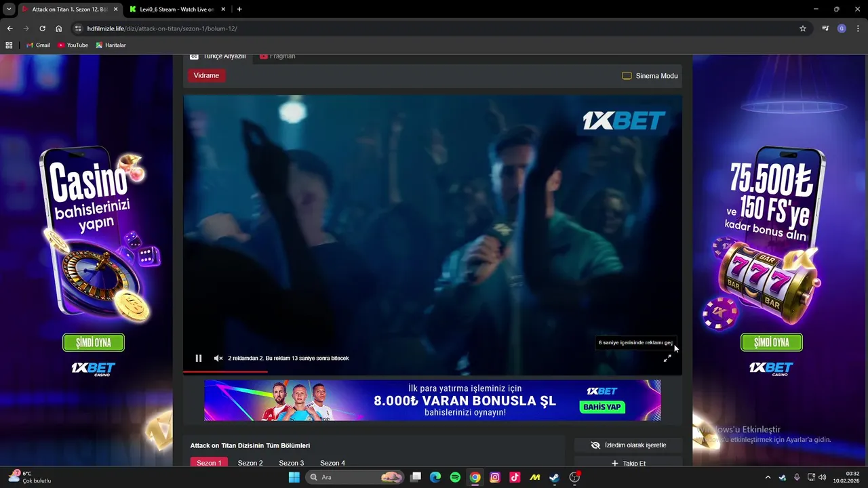Unmute the video player speaker icon
Viewport: 868px width, 488px height.
(x=218, y=358)
